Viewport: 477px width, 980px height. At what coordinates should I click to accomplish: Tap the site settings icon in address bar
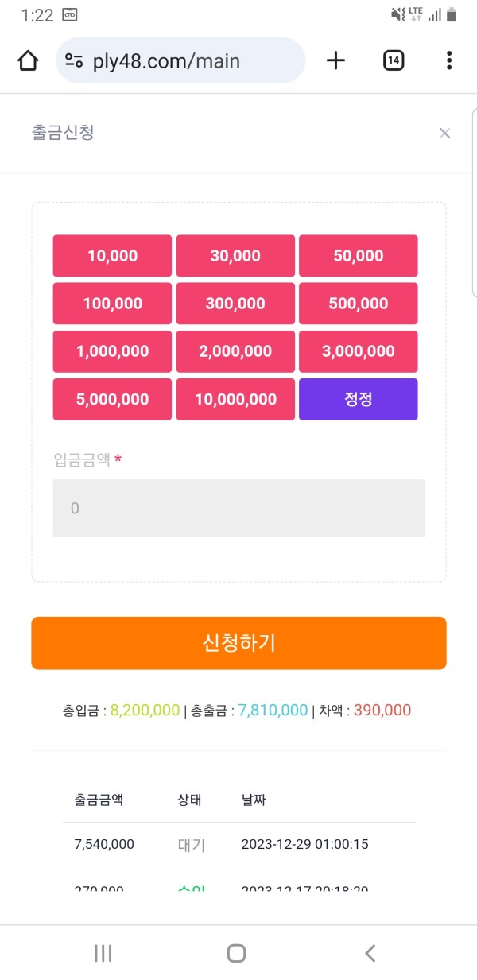pos(75,60)
